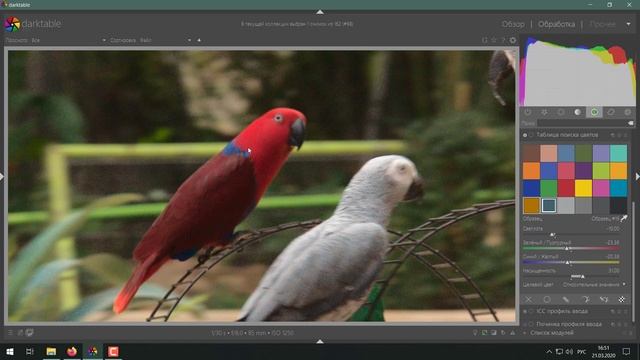The image size is (640, 360).
Task: Click the star icon above the image
Action: click(494, 40)
